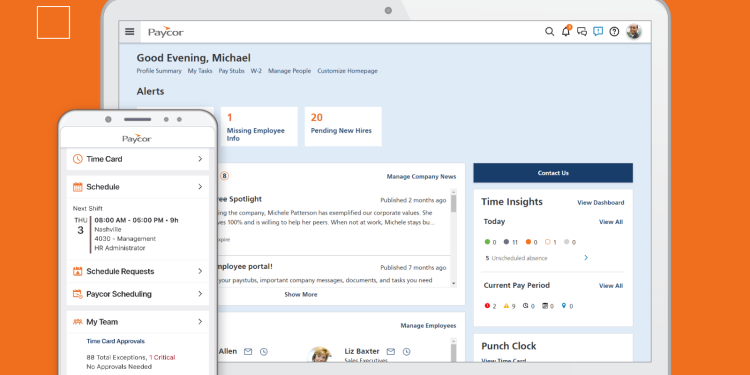Open the chat messages icon
Screen dimensions: 750x375
pyautogui.click(x=582, y=32)
